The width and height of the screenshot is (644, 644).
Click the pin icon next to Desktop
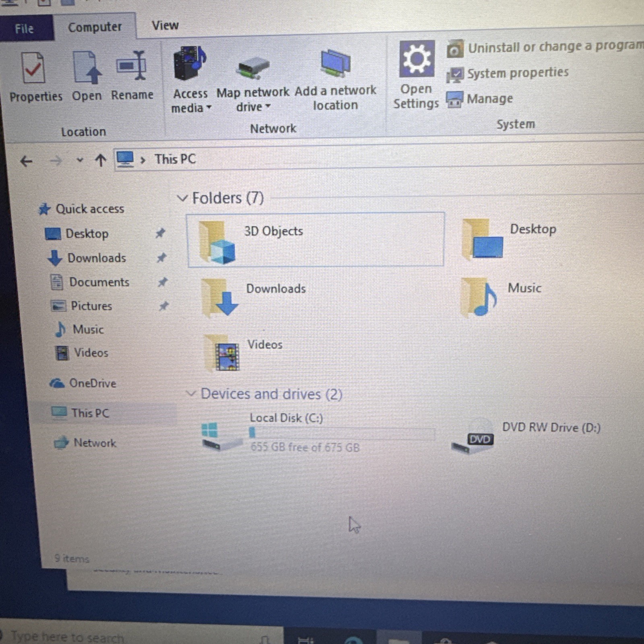click(x=160, y=233)
